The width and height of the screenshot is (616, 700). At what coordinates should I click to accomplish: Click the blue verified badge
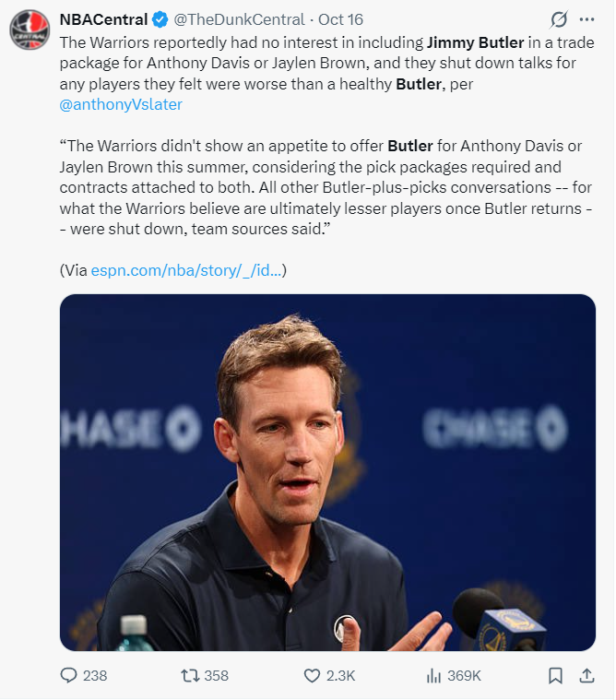tap(160, 19)
